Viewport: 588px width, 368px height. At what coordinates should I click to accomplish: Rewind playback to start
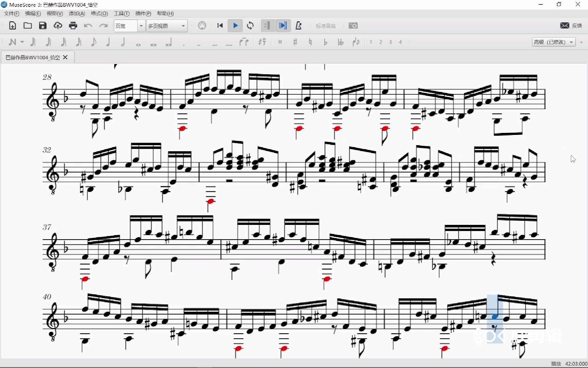point(220,26)
